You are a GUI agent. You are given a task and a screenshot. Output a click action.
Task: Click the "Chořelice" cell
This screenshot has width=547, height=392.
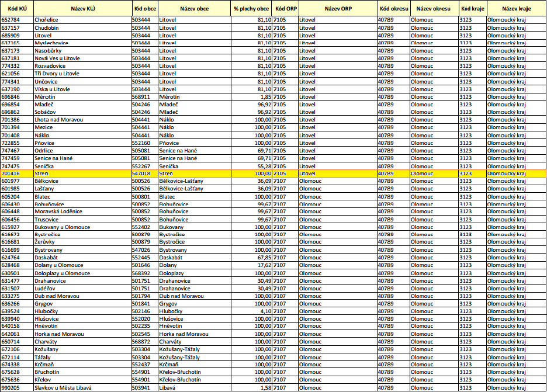[82, 20]
